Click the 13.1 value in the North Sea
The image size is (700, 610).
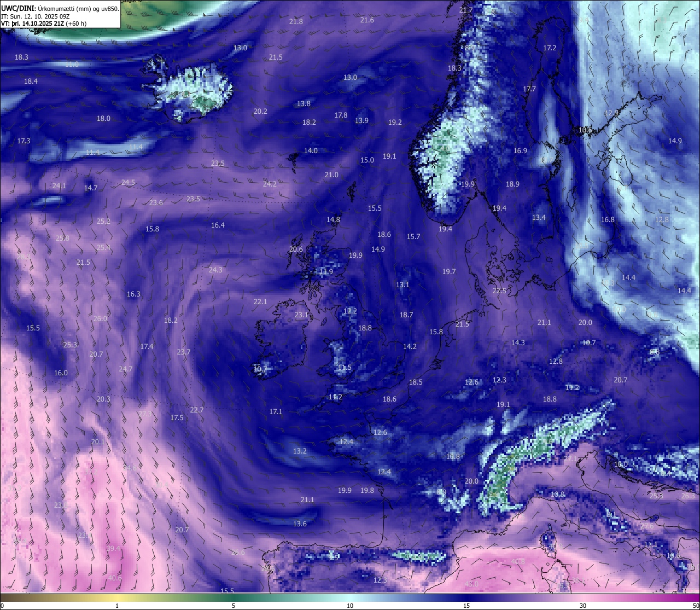[x=402, y=284]
